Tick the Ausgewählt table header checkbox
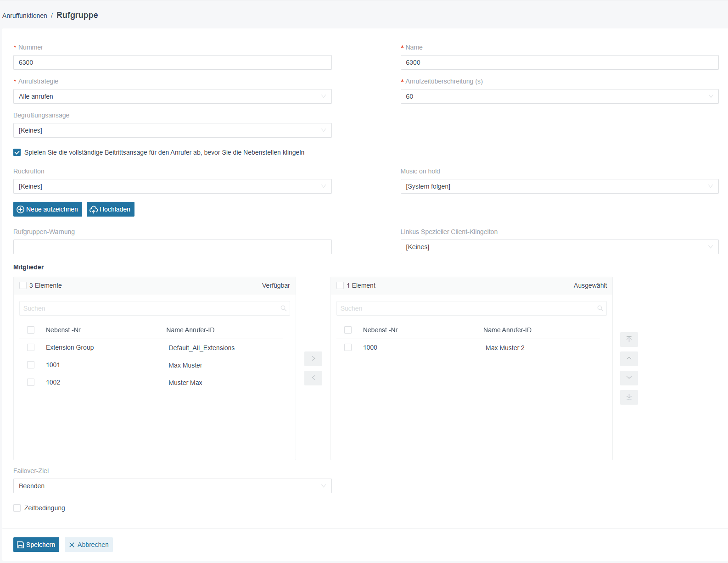Image resolution: width=728 pixels, height=563 pixels. [x=348, y=330]
